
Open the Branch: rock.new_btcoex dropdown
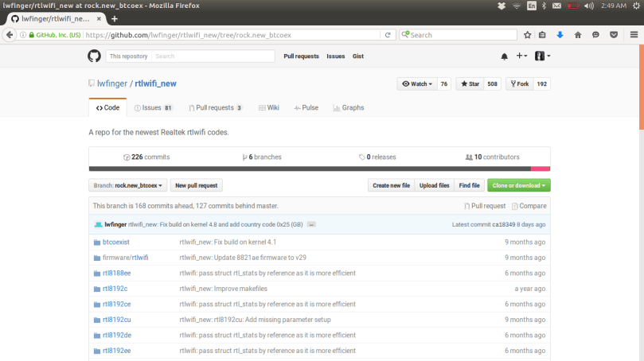click(x=127, y=185)
